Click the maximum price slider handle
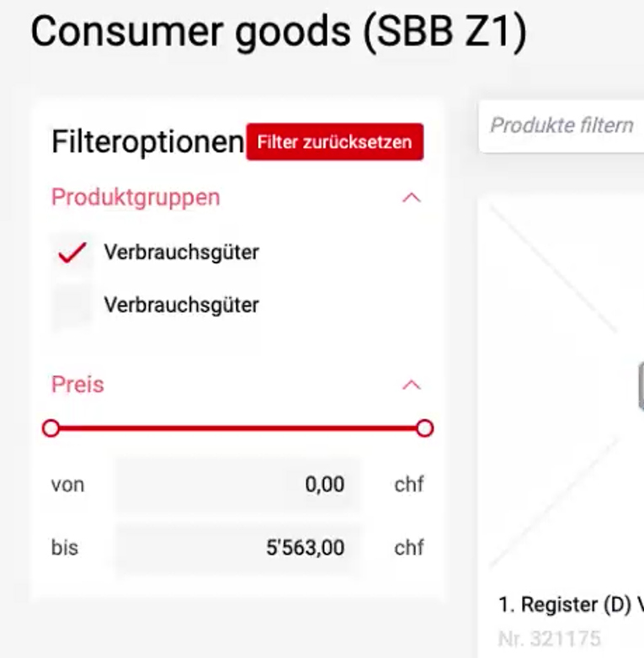644x658 pixels. [424, 428]
